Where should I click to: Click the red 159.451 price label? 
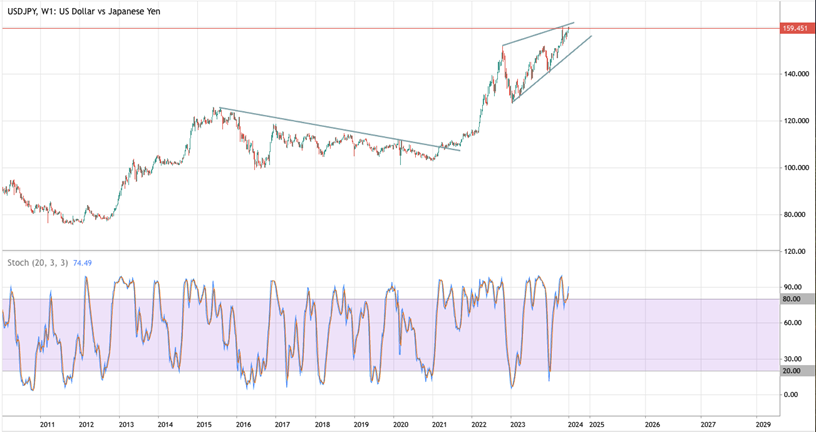[798, 29]
